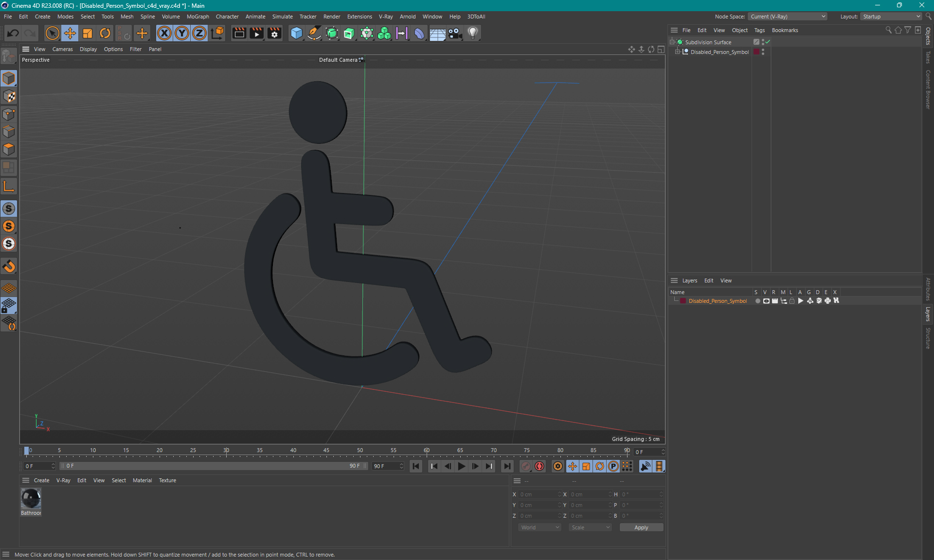Go to start of animation
This screenshot has height=560, width=934.
pos(416,466)
